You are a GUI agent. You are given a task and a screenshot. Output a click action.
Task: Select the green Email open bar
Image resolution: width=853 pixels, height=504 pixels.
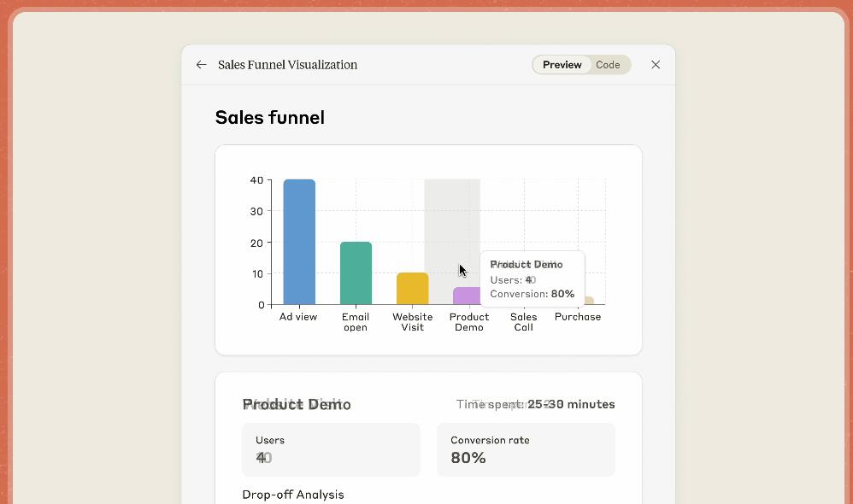pyautogui.click(x=356, y=273)
